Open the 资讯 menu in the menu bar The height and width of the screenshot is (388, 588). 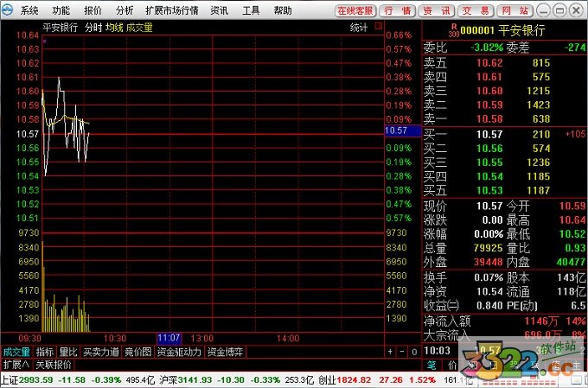pos(219,10)
